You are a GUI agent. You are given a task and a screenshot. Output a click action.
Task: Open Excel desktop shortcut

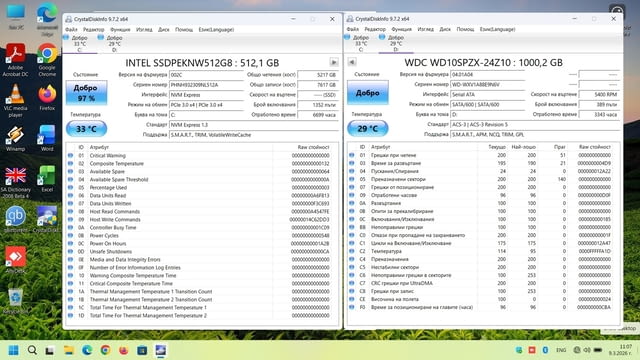[x=47, y=179]
